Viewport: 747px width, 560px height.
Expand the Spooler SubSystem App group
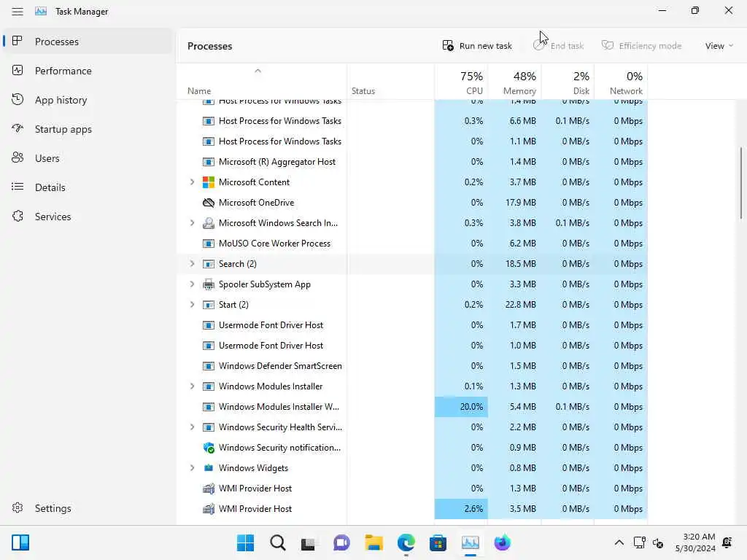[x=192, y=284]
